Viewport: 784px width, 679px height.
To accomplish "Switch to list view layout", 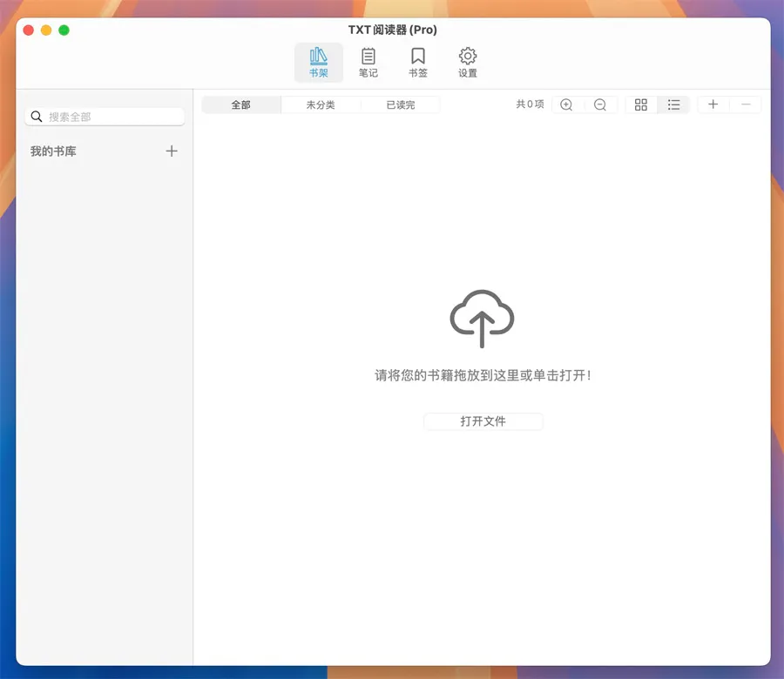I will click(673, 105).
